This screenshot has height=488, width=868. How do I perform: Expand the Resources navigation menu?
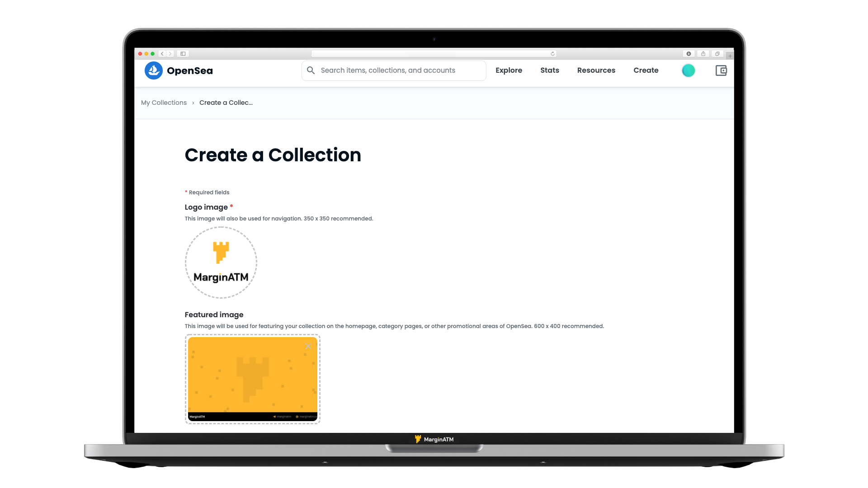point(596,70)
